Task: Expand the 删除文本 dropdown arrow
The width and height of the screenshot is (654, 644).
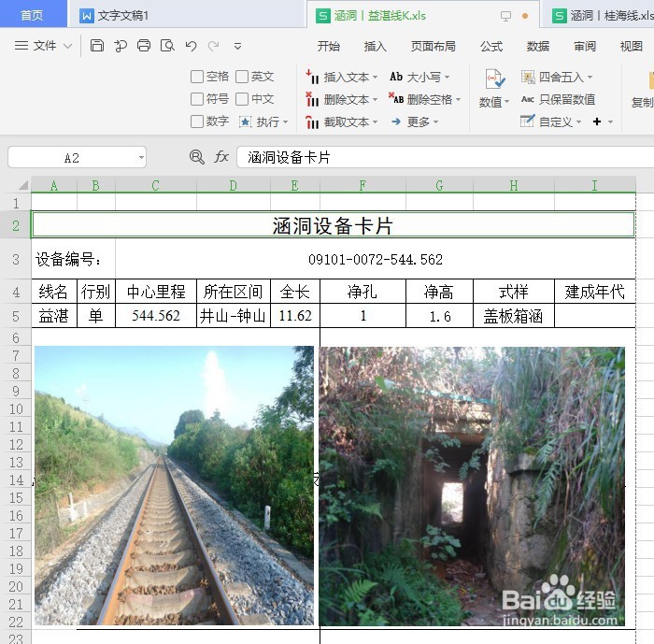Action: click(x=375, y=100)
